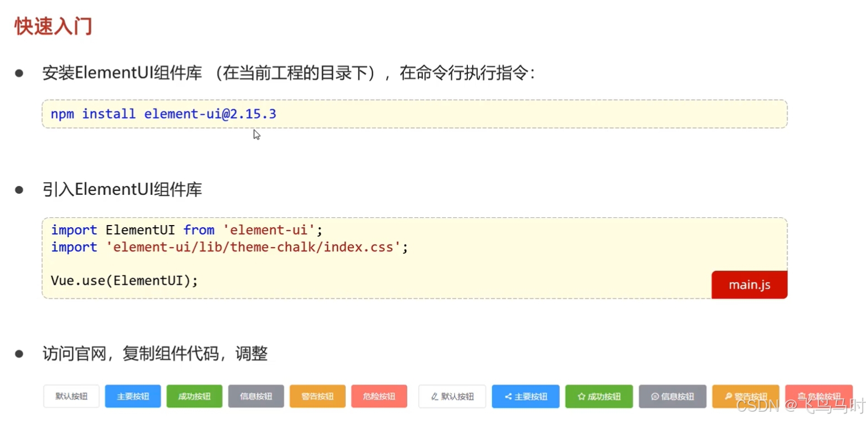Click the red main.js label
868x421 pixels.
coord(749,285)
